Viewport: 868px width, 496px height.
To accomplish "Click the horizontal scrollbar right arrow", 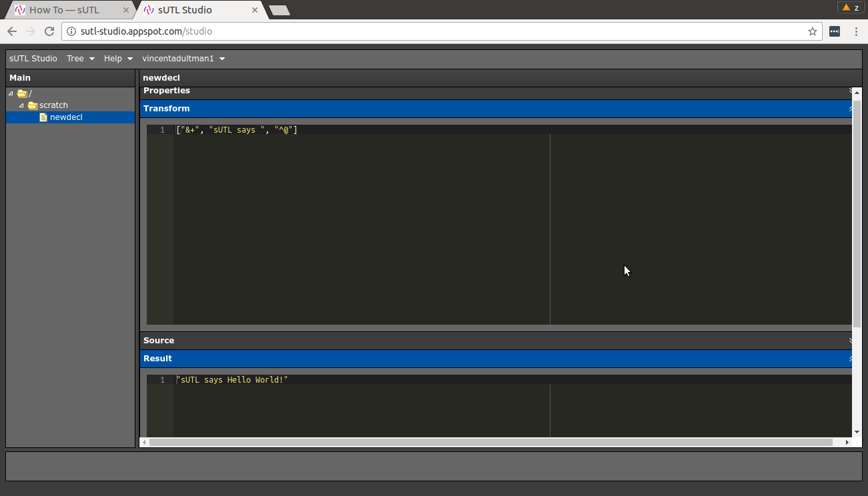I will click(847, 442).
